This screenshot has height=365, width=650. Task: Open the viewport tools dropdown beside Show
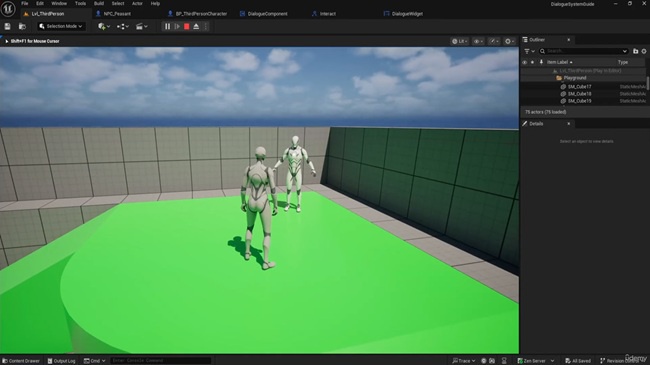tap(494, 41)
